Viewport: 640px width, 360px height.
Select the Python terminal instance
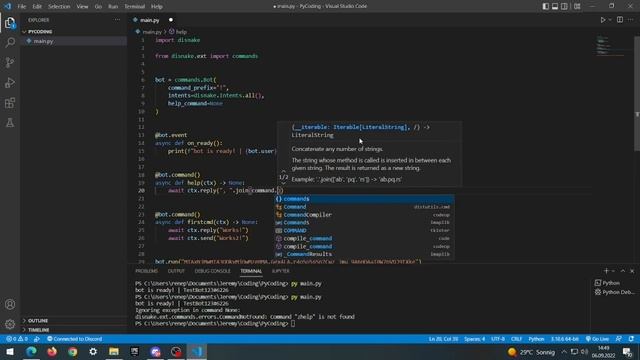(611, 283)
